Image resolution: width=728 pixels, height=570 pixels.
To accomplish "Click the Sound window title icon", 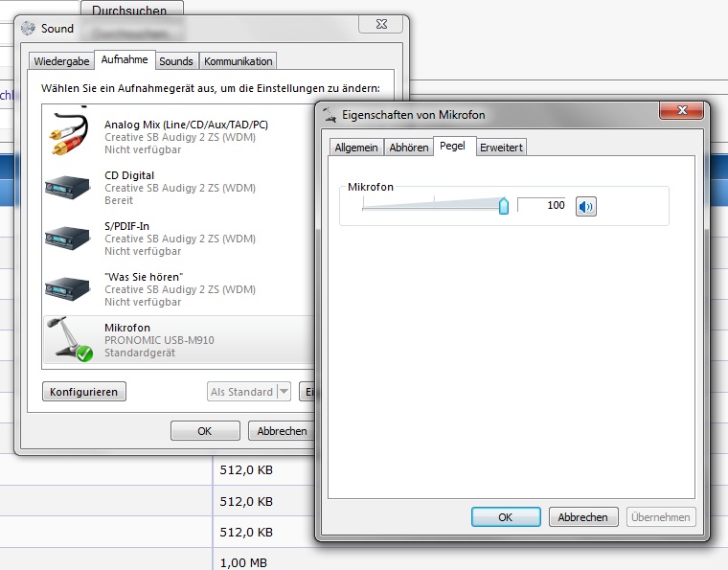I will click(x=29, y=29).
